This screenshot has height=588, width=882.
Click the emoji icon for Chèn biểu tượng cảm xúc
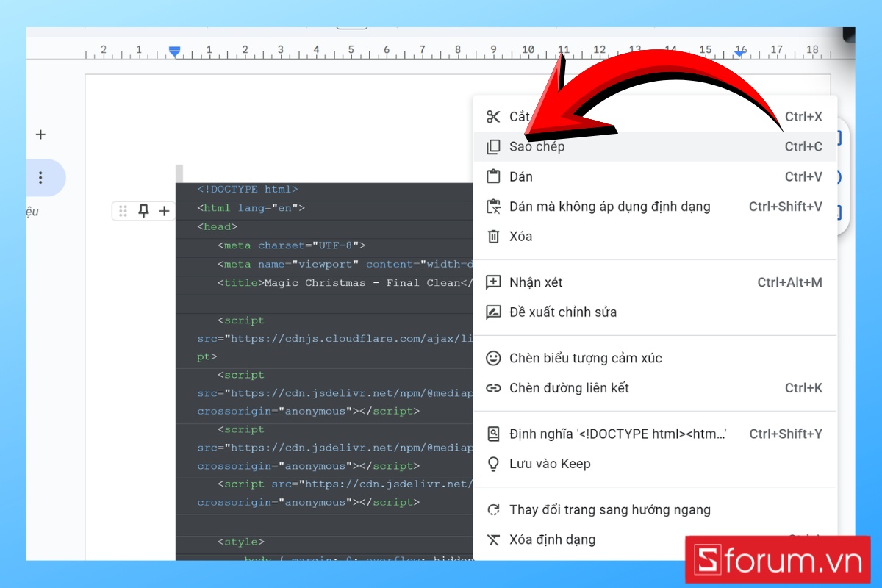[x=493, y=358]
